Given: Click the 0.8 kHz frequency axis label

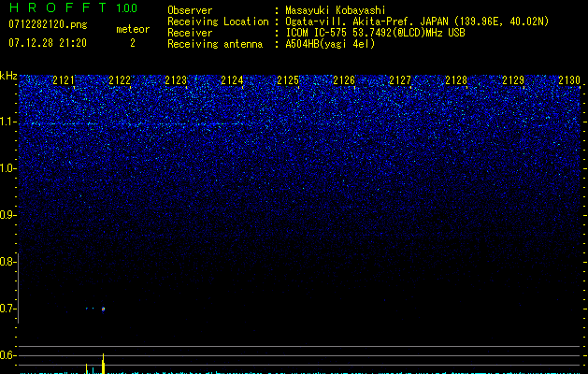Looking at the screenshot, I should pos(7,262).
